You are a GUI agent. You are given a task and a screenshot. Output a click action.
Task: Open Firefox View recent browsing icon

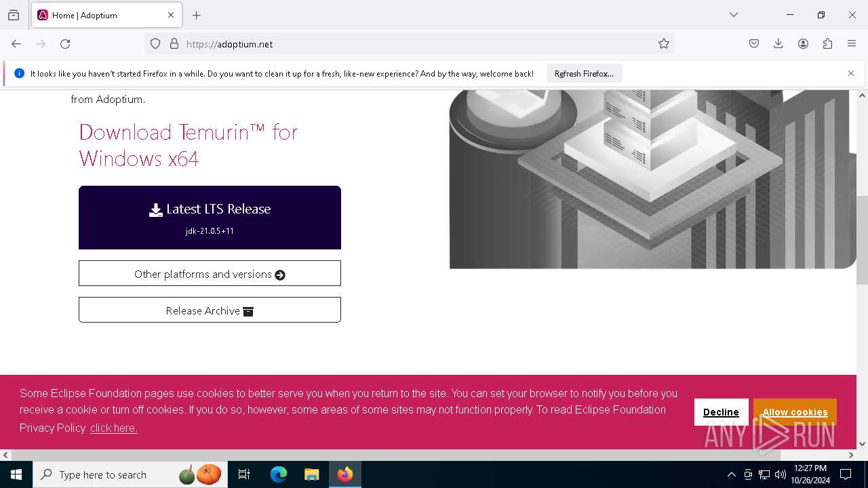point(14,15)
